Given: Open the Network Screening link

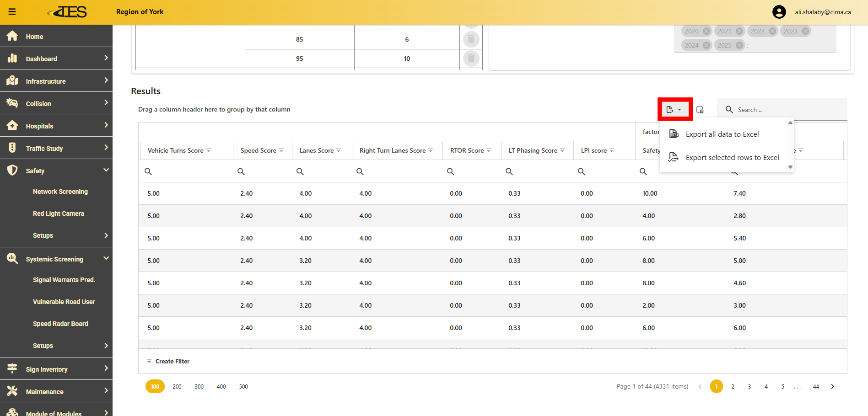Looking at the screenshot, I should click(60, 192).
